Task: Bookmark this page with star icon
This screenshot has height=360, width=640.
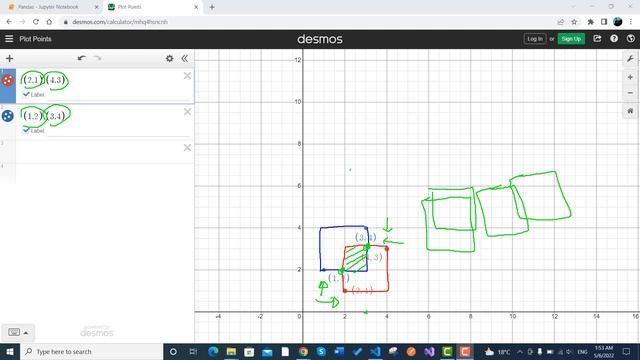Action: pyautogui.click(x=574, y=22)
